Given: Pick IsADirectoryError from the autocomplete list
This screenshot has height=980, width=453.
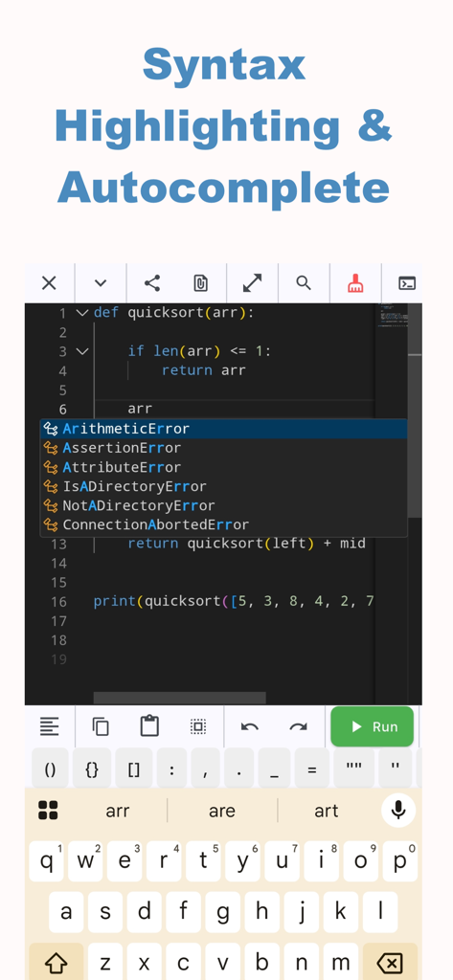Looking at the screenshot, I should click(x=223, y=486).
